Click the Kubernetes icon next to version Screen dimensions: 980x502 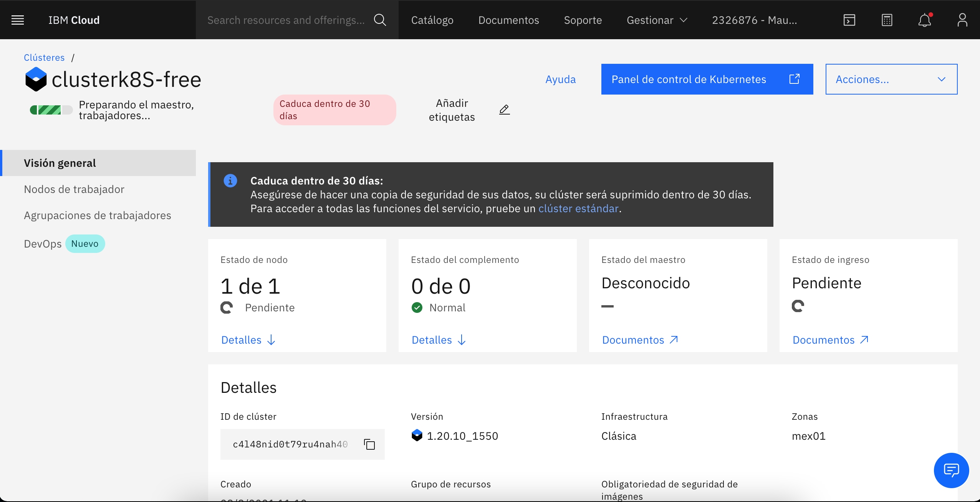point(417,436)
